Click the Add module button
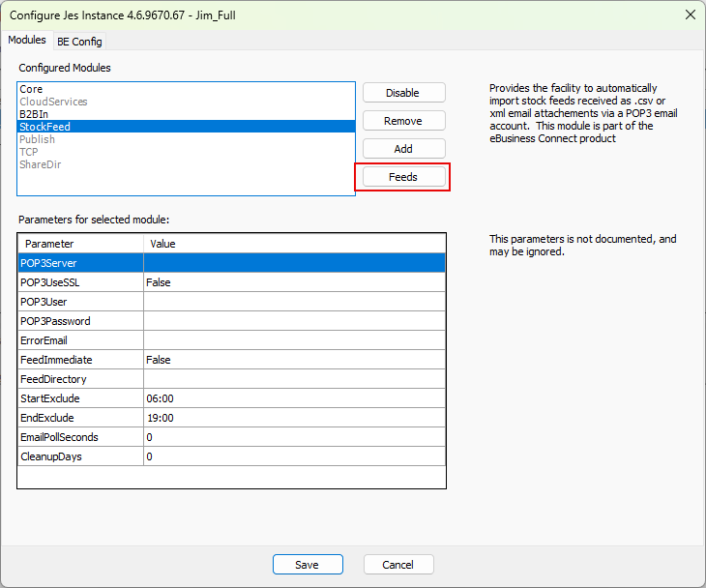 coord(403,149)
